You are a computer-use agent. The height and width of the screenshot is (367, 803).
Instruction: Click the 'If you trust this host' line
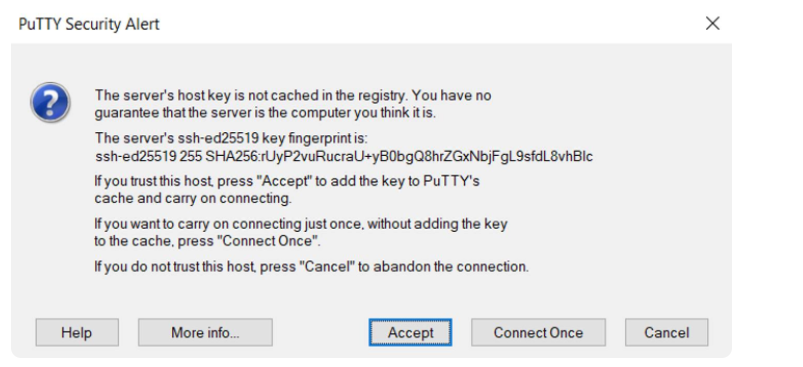287,181
